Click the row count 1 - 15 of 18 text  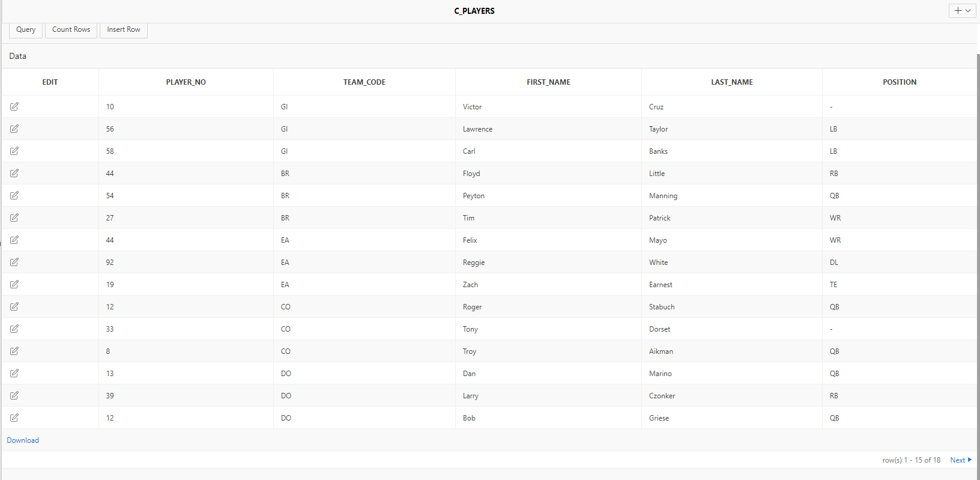click(912, 460)
